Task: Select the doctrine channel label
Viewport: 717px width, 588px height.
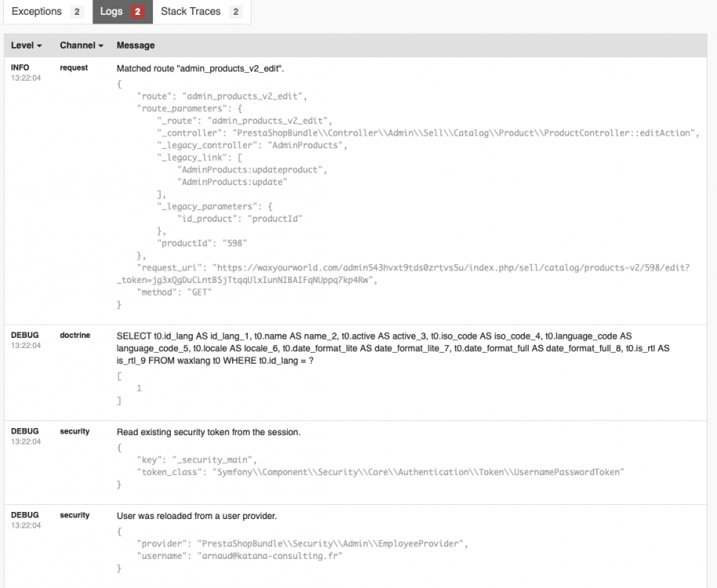Action: coord(74,336)
